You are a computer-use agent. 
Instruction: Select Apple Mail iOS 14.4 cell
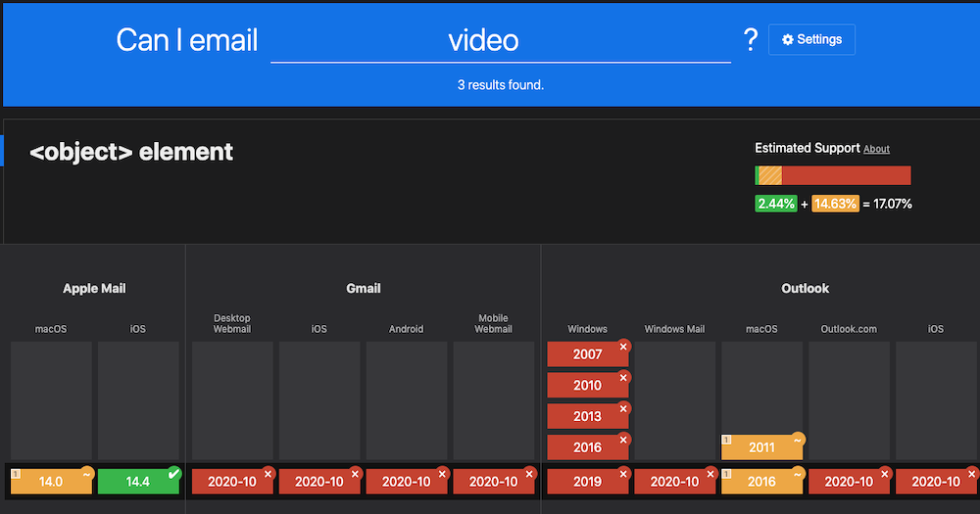[x=138, y=482]
